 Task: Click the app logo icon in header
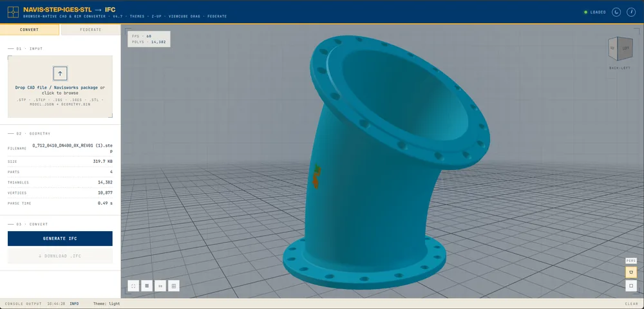tap(13, 12)
